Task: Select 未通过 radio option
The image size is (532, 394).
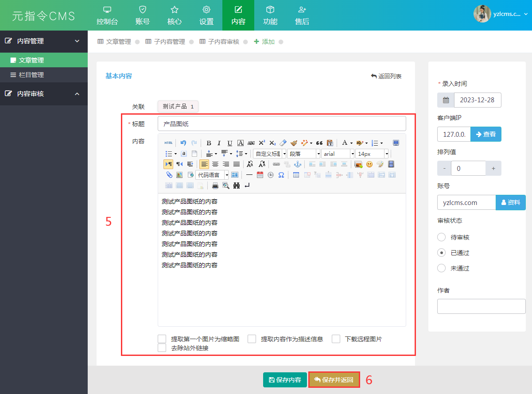Action: pos(441,268)
